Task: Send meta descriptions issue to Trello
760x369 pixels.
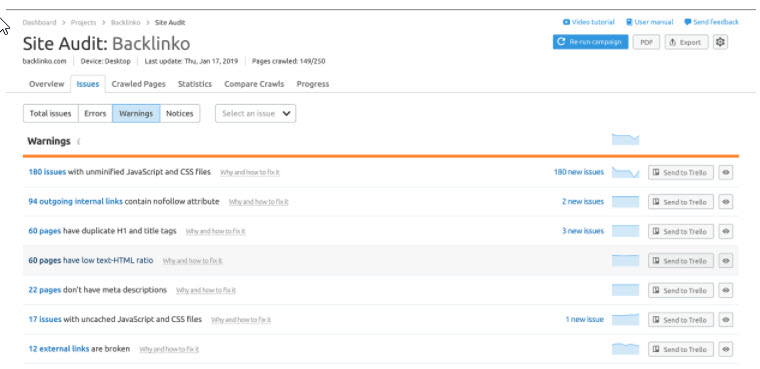Action: click(681, 290)
